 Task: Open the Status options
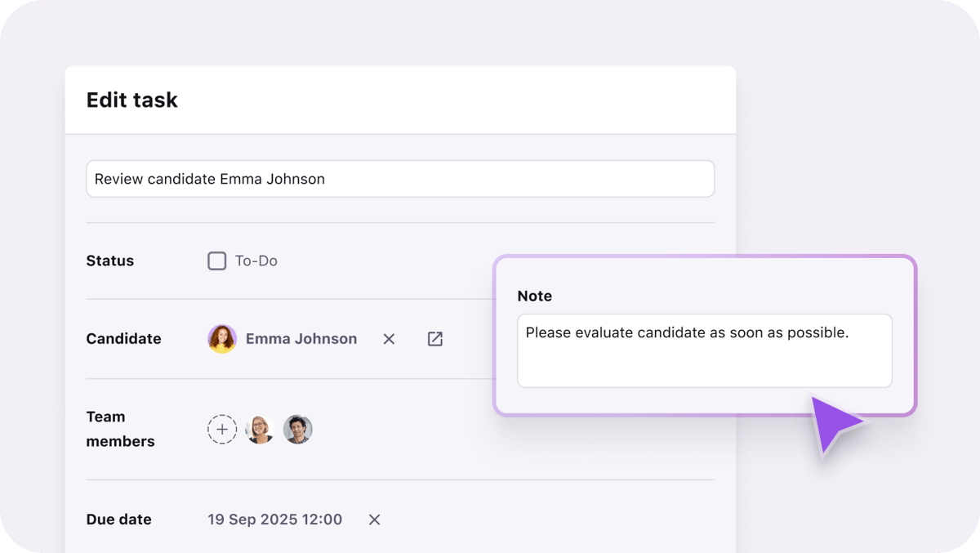click(x=109, y=261)
